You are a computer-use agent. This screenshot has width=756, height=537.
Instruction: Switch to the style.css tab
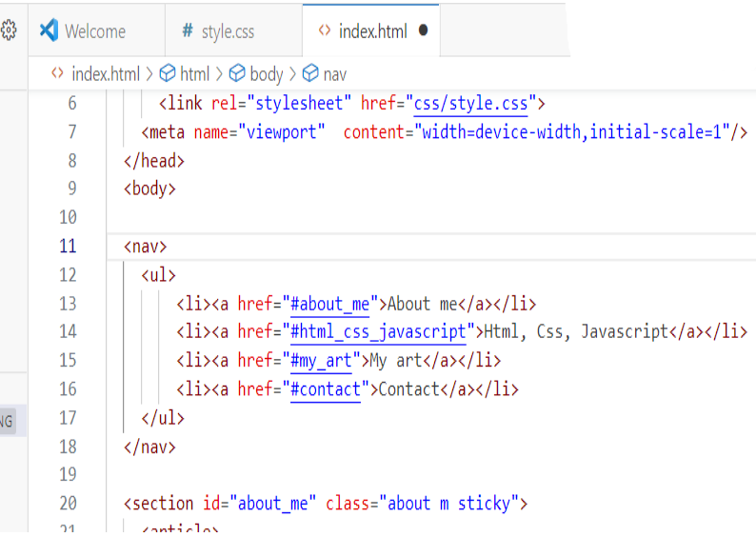point(234,30)
